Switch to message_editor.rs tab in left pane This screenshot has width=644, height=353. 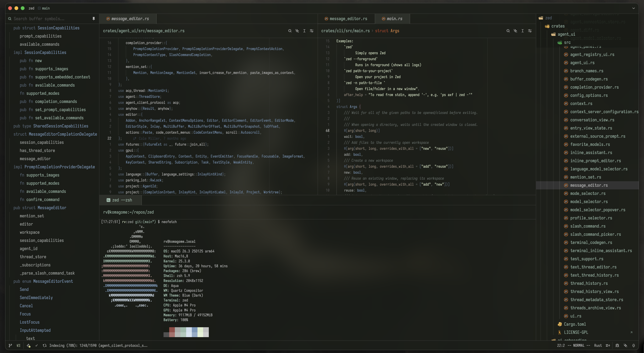(x=128, y=19)
